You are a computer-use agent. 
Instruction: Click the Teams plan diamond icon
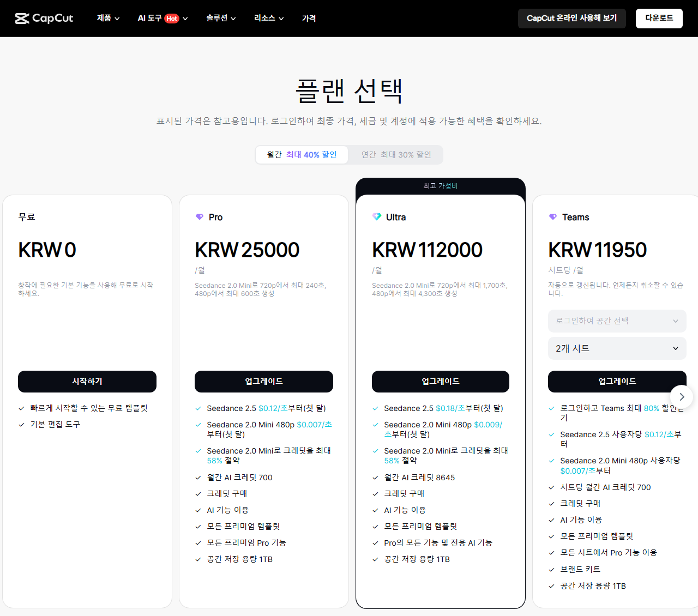click(553, 217)
